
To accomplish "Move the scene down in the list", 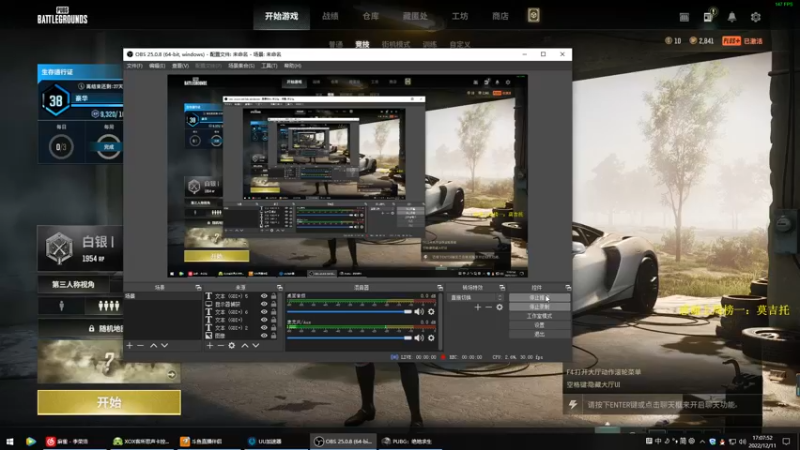I will 164,345.
